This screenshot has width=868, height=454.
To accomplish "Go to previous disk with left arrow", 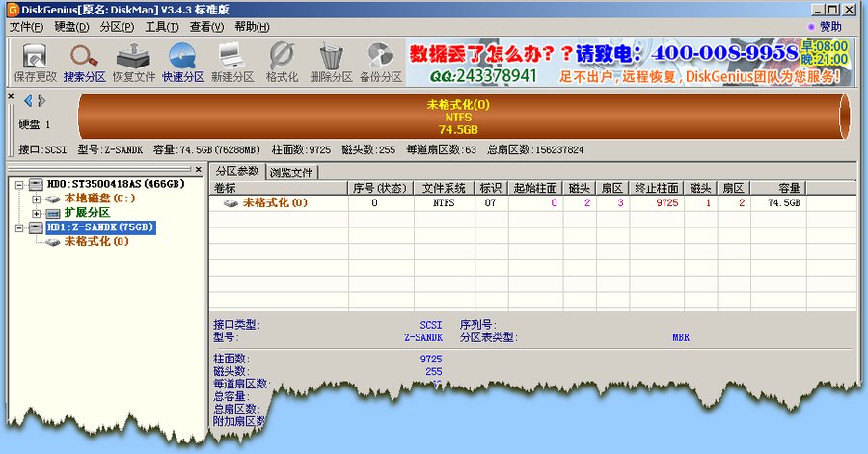I will tap(28, 100).
